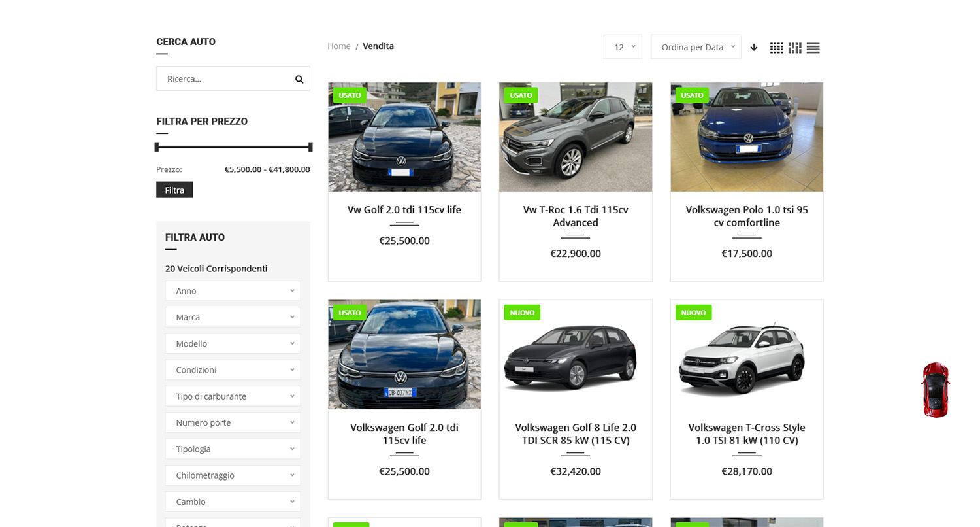
Task: Expand the Condizioni filter dropdown
Action: (233, 370)
